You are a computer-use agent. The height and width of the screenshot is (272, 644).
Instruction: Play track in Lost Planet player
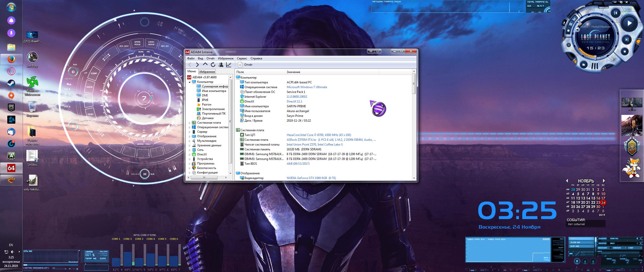629,23
